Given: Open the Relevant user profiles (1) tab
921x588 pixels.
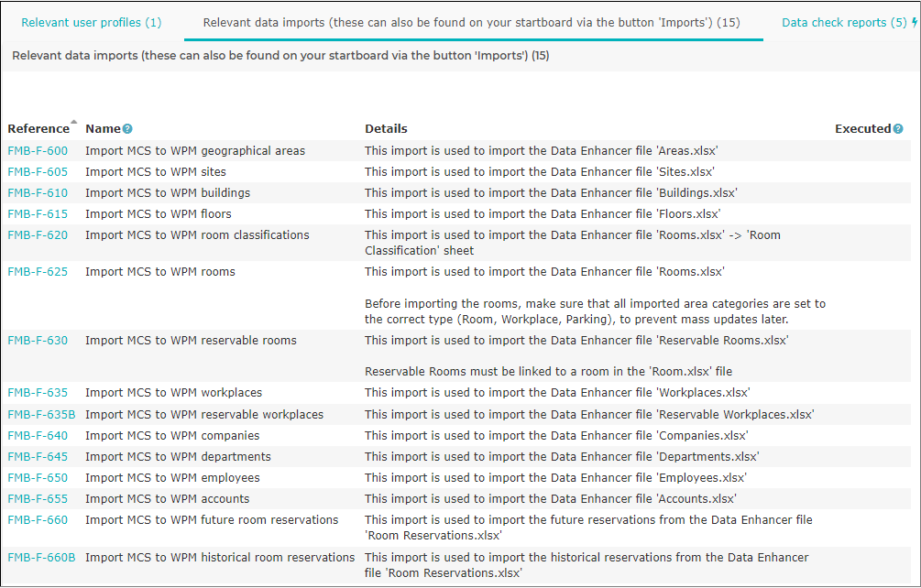Looking at the screenshot, I should (91, 23).
